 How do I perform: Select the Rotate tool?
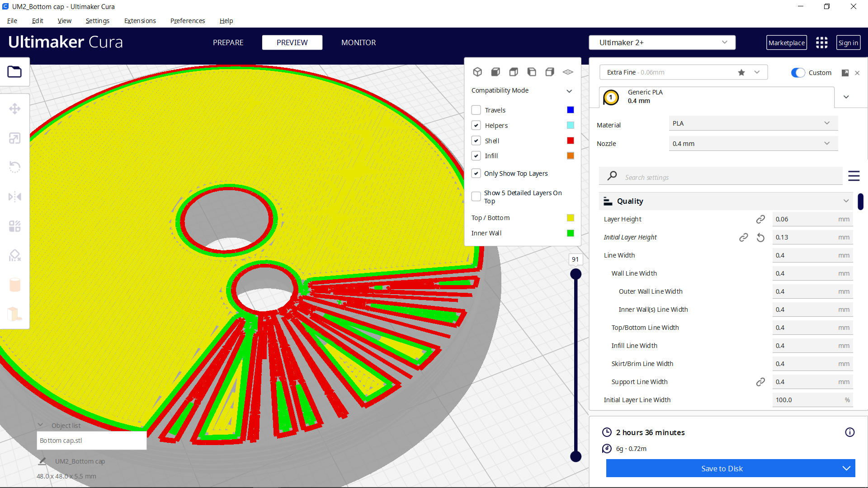point(15,167)
